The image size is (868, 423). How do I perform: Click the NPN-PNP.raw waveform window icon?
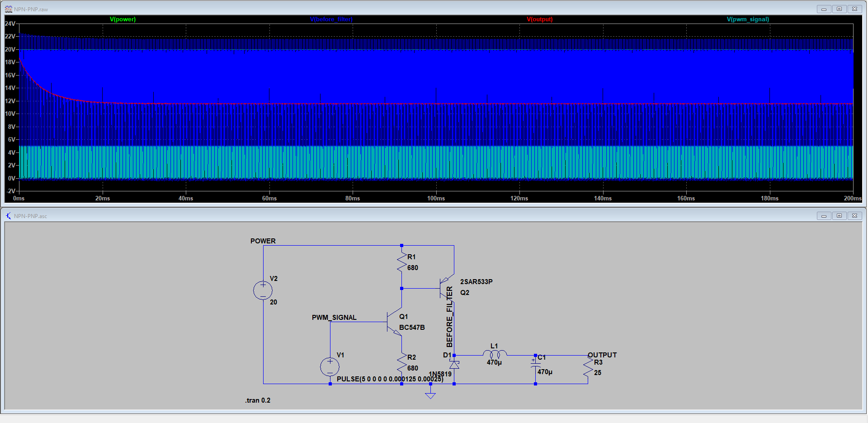click(8, 9)
